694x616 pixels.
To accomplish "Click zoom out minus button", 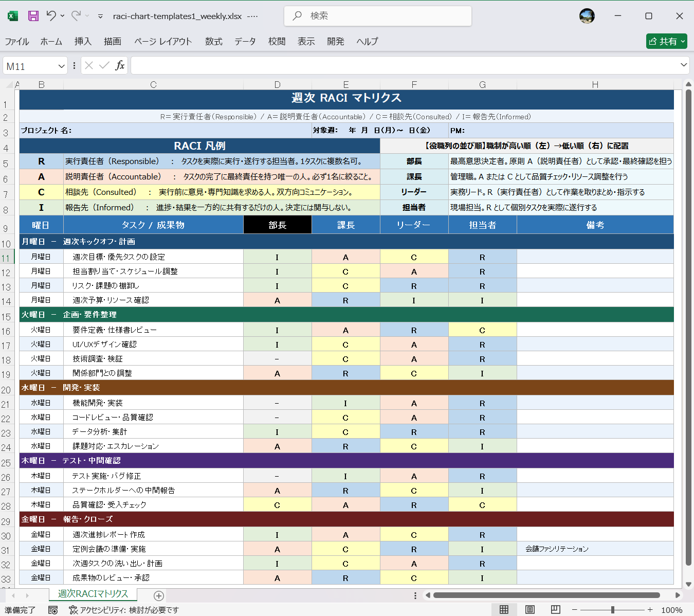I will 575,610.
